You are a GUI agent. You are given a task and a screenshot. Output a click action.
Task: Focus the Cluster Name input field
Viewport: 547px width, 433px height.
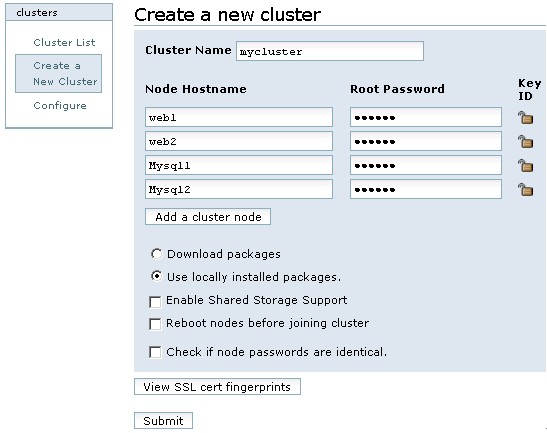click(x=330, y=51)
